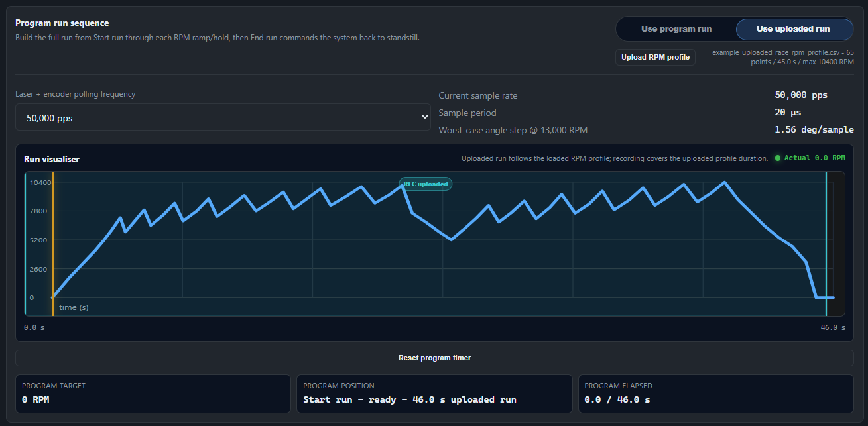Click the time (s) axis label
Viewport: 868px width, 426px height.
74,307
